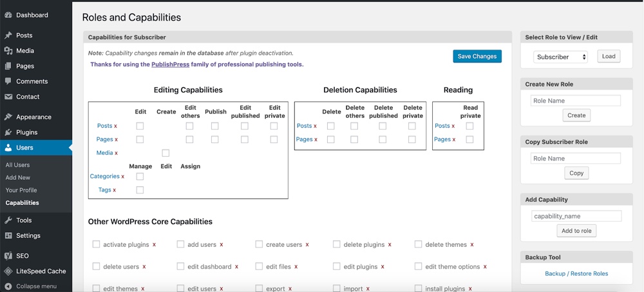The width and height of the screenshot is (644, 292).
Task: Click the Posts pushpin icon
Action: 8,35
